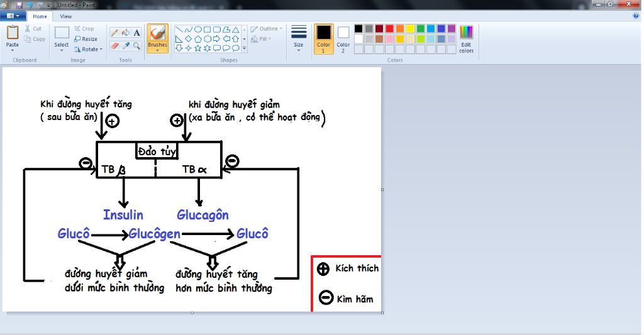Click the rectangular selection tool icon
This screenshot has width=644, height=335.
point(62,33)
